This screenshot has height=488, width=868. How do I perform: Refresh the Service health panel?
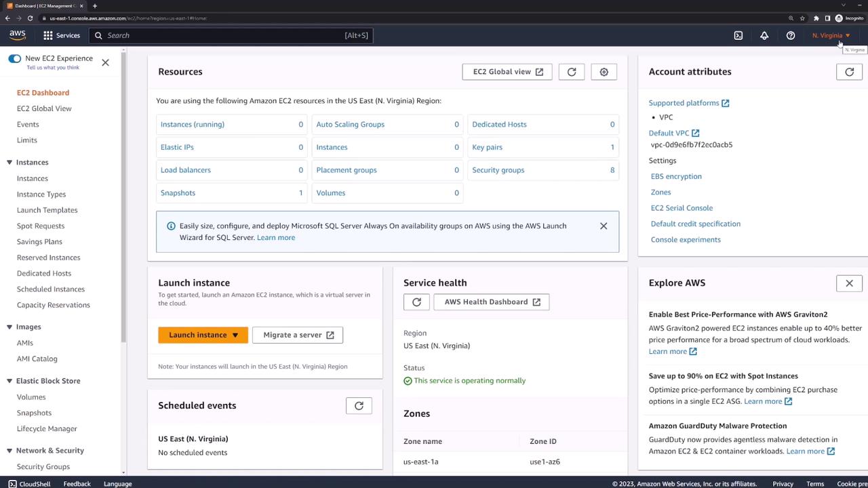416,302
